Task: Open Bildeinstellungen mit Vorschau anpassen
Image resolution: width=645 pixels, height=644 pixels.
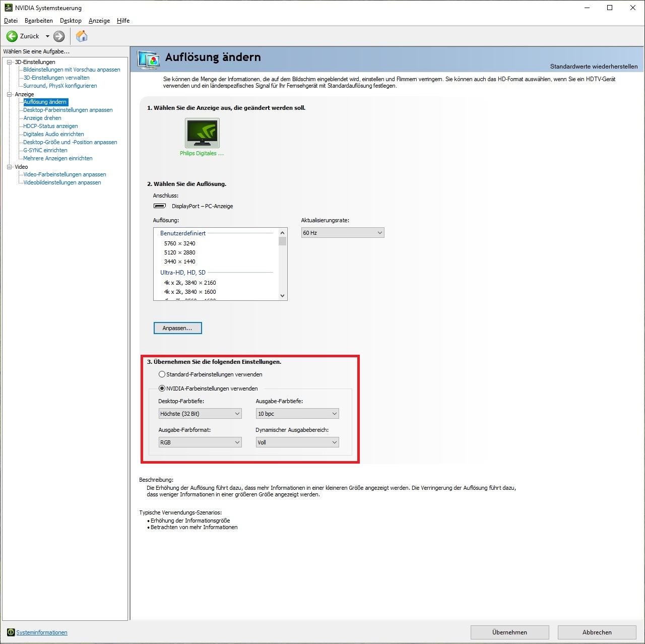Action: tap(72, 70)
